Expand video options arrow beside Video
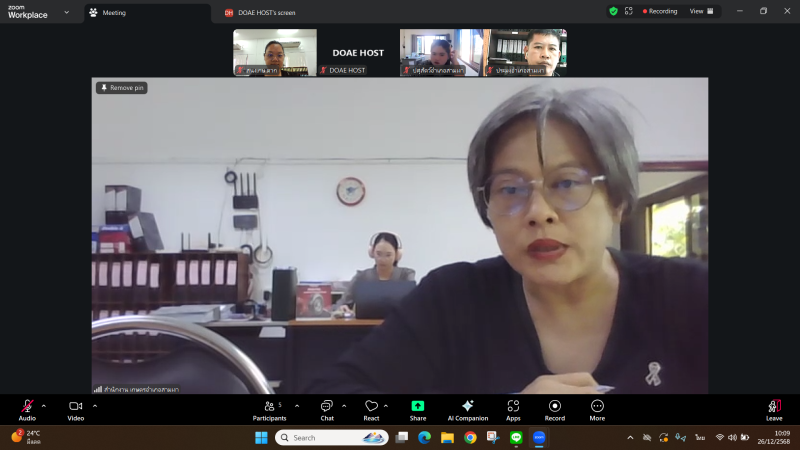Image resolution: width=800 pixels, height=450 pixels. 95,405
